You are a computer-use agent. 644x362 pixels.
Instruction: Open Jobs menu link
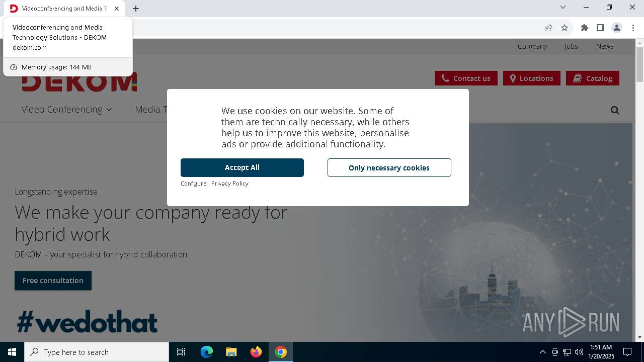tap(571, 46)
